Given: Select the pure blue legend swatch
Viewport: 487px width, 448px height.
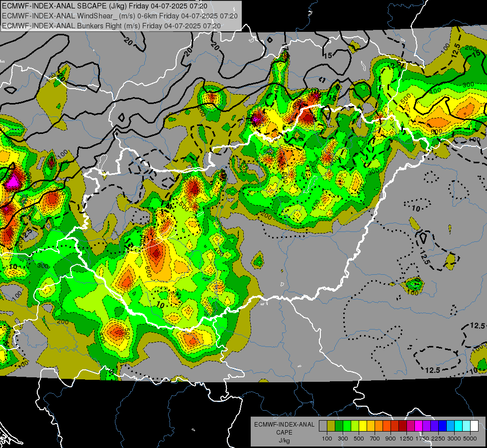Looking at the screenshot, I should (443, 426).
